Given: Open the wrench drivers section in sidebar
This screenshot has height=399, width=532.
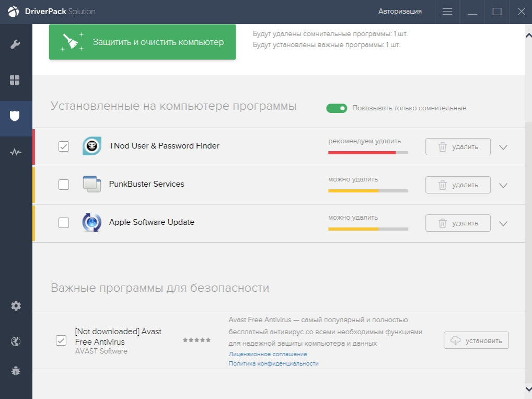Looking at the screenshot, I should [x=15, y=44].
